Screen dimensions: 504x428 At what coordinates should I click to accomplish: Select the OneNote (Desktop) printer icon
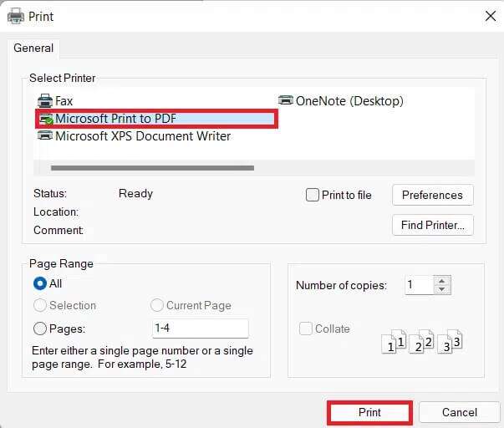coord(285,100)
